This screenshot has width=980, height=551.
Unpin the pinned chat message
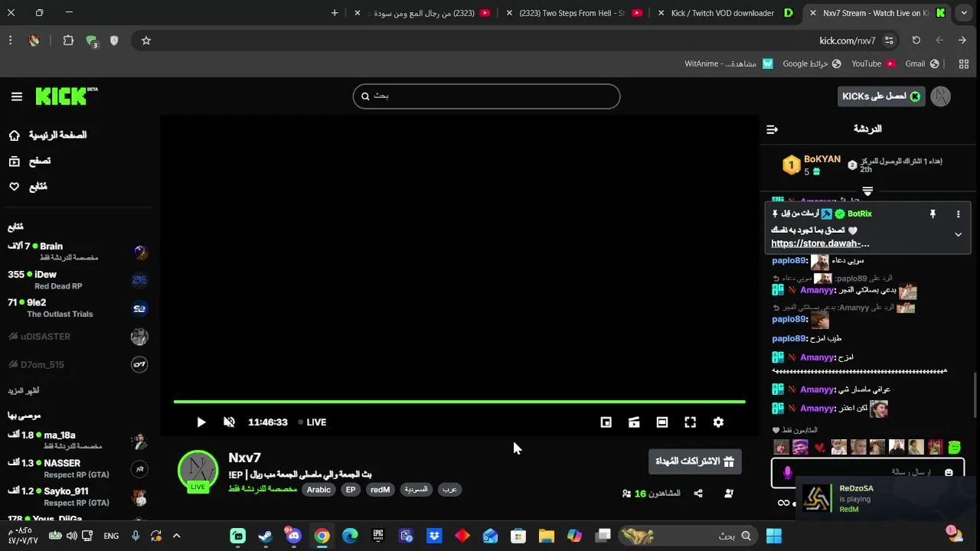point(933,214)
